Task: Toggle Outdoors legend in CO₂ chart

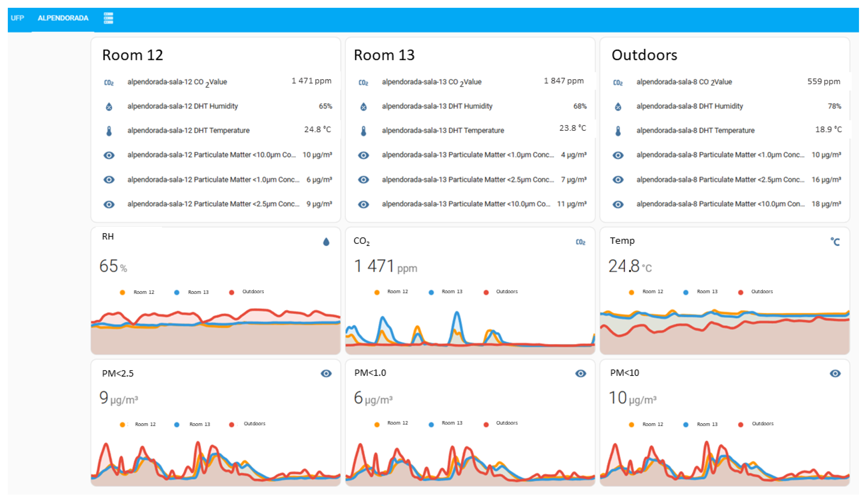Action: 506,292
